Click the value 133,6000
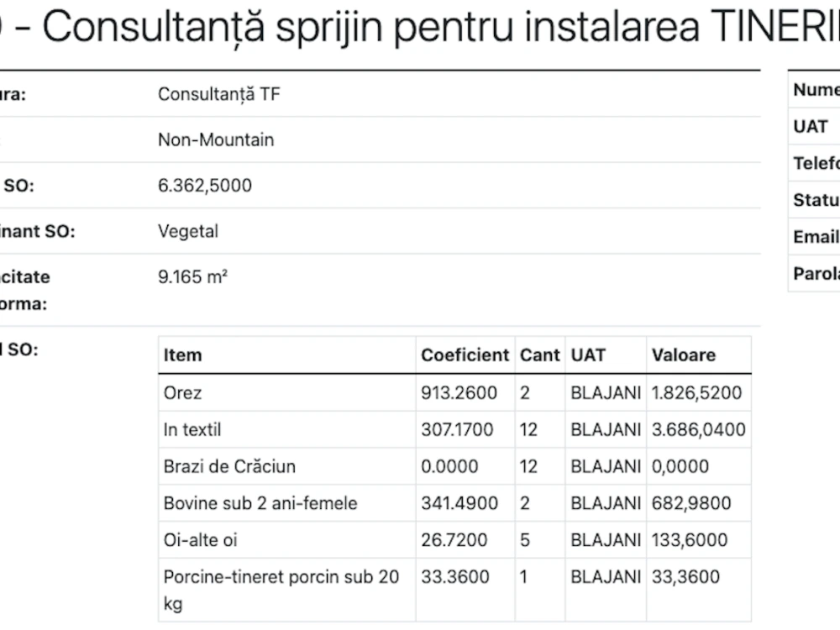 (x=690, y=540)
